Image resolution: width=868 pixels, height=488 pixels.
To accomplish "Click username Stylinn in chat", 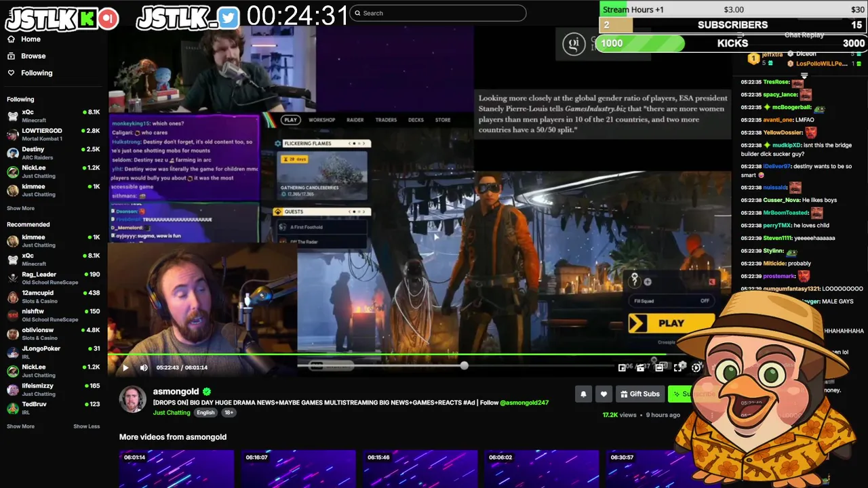I will (x=774, y=251).
